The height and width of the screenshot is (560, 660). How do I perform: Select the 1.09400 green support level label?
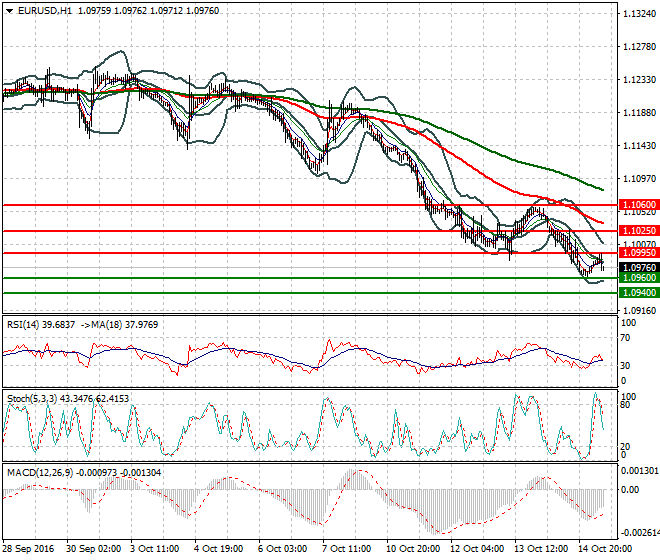[632, 293]
